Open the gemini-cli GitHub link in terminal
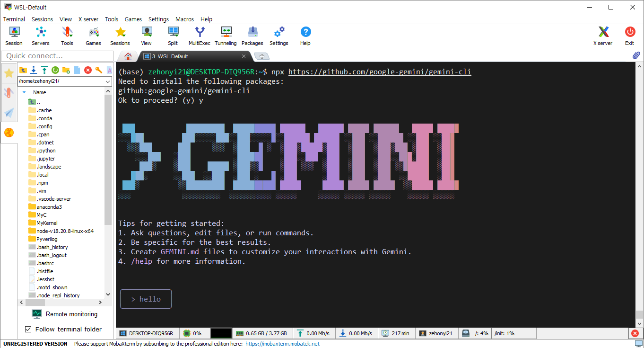 click(x=380, y=72)
